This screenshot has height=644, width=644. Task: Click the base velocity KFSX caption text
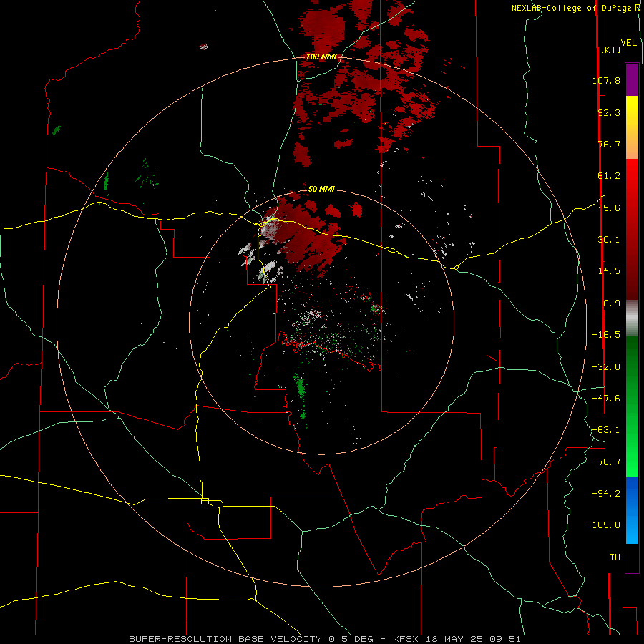click(x=325, y=639)
